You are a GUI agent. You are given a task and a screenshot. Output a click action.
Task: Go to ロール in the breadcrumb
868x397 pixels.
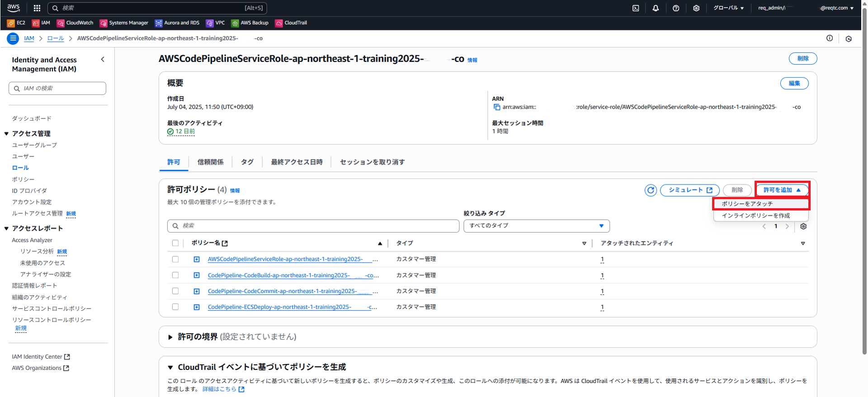click(x=56, y=38)
